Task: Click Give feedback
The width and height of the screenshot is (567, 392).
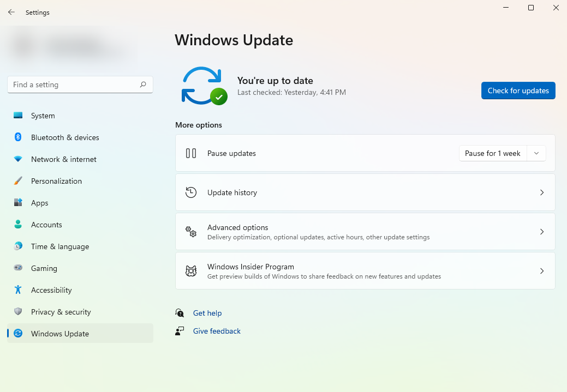Action: point(217,331)
